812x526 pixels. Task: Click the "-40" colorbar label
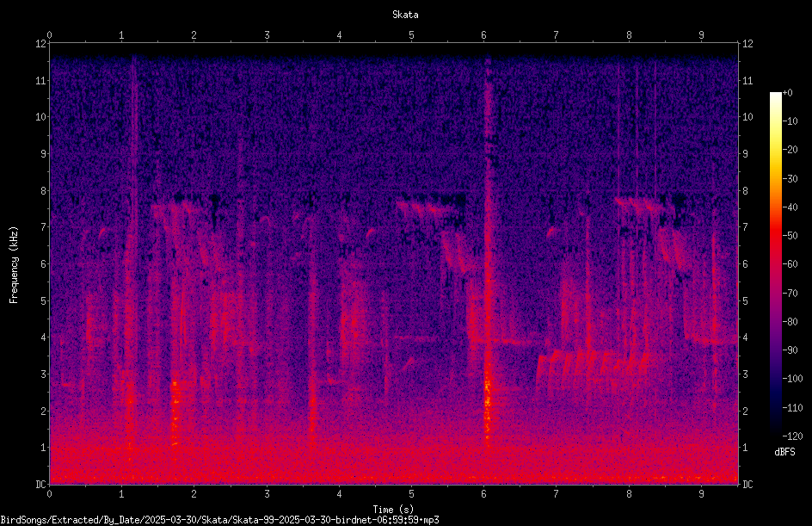click(790, 207)
